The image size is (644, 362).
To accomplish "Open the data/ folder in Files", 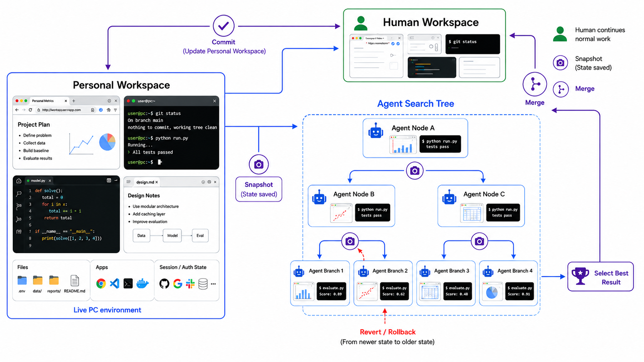I will (x=38, y=280).
